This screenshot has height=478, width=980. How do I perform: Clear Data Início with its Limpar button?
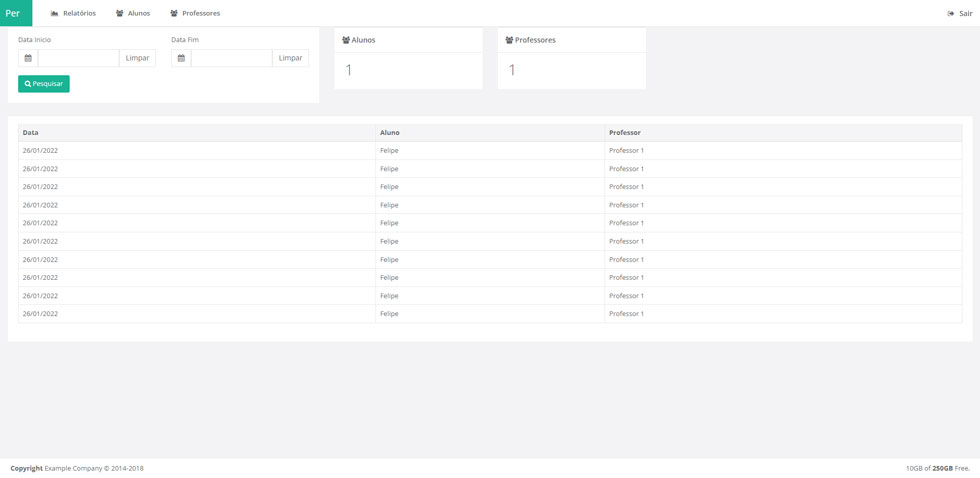(x=137, y=58)
